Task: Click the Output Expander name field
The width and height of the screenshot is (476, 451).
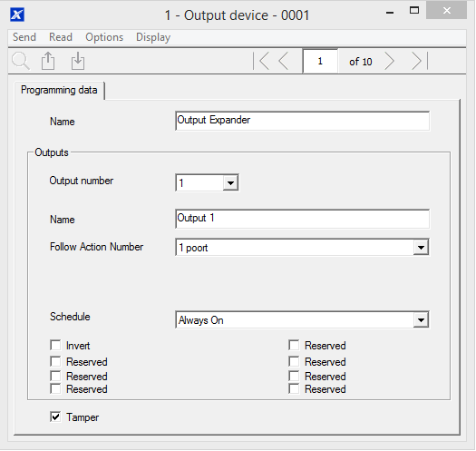Action: (302, 121)
